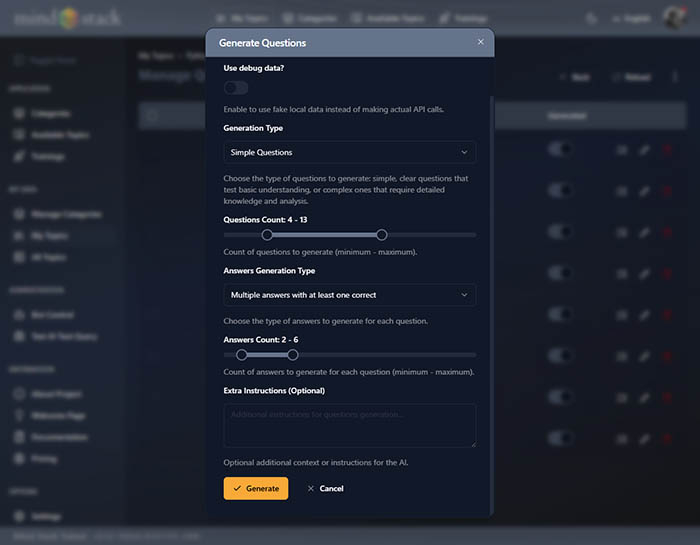
Task: Click the checkmark icon on Generate button
Action: point(237,488)
